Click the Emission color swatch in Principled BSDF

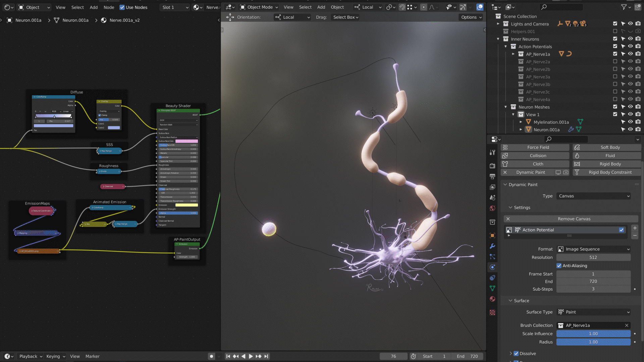click(186, 205)
